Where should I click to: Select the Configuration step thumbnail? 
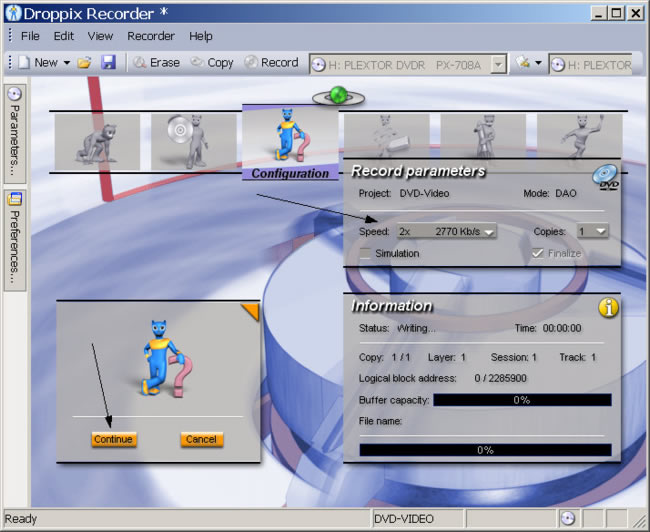point(290,142)
